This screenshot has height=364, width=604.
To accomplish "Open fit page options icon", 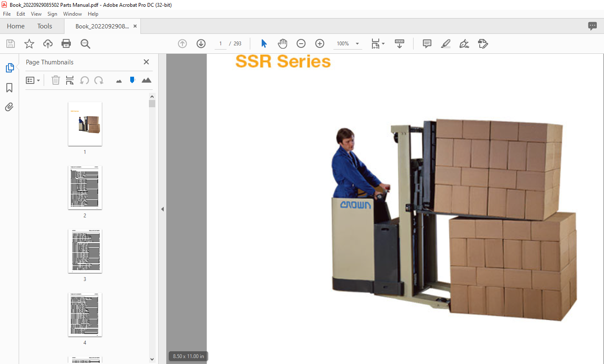I will coord(377,44).
